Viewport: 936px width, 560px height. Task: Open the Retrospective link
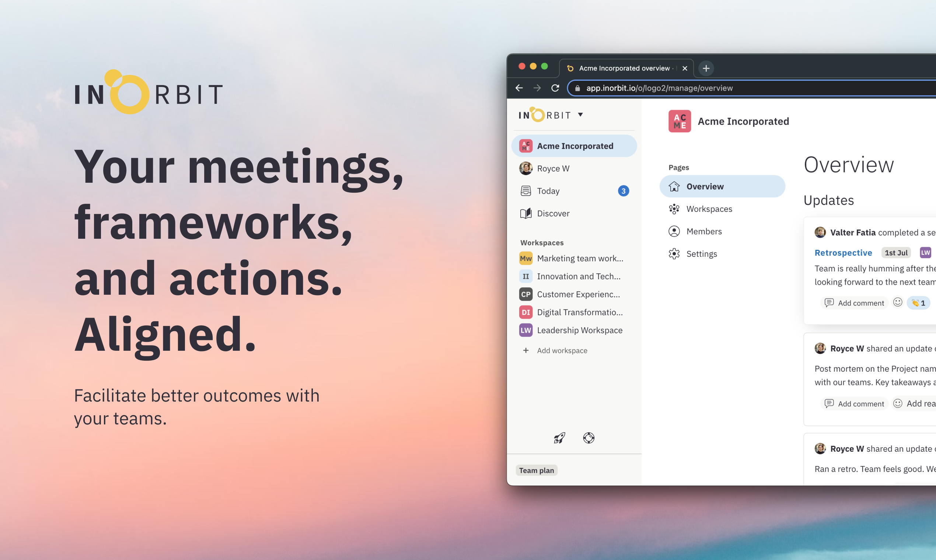(843, 253)
